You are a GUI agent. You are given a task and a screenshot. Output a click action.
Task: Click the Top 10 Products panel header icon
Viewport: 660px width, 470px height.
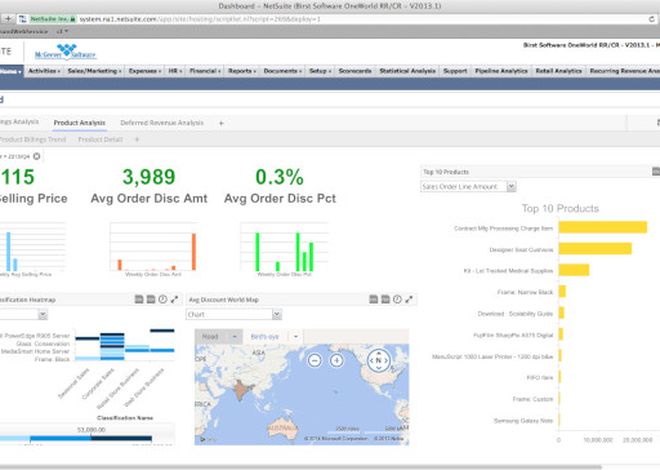point(656,171)
